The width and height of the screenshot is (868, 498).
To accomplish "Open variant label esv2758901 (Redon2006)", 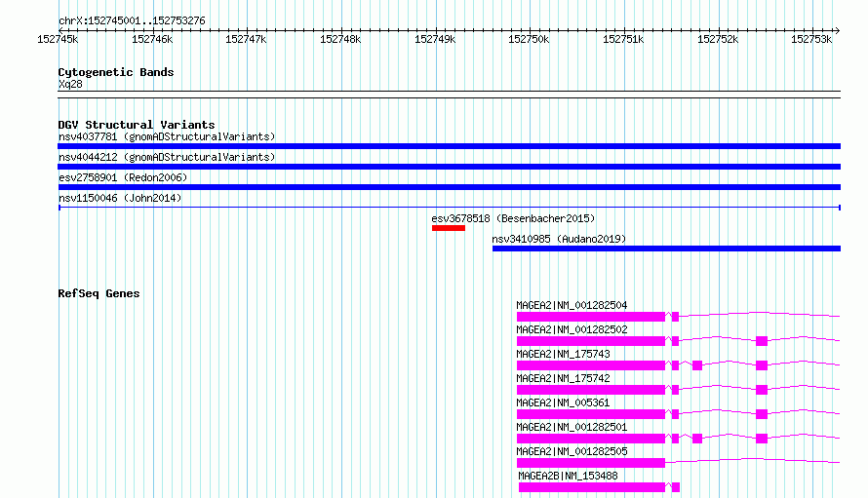I will pos(123,177).
